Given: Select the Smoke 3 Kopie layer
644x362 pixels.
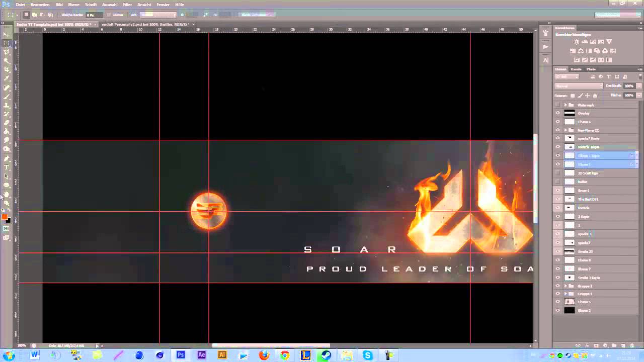Looking at the screenshot, I should coord(597,278).
